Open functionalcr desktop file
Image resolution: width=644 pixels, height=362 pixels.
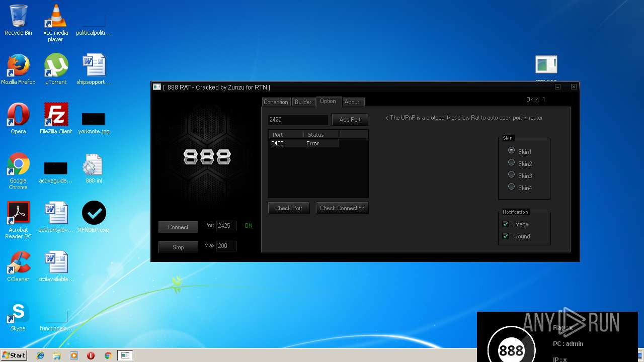[56, 321]
